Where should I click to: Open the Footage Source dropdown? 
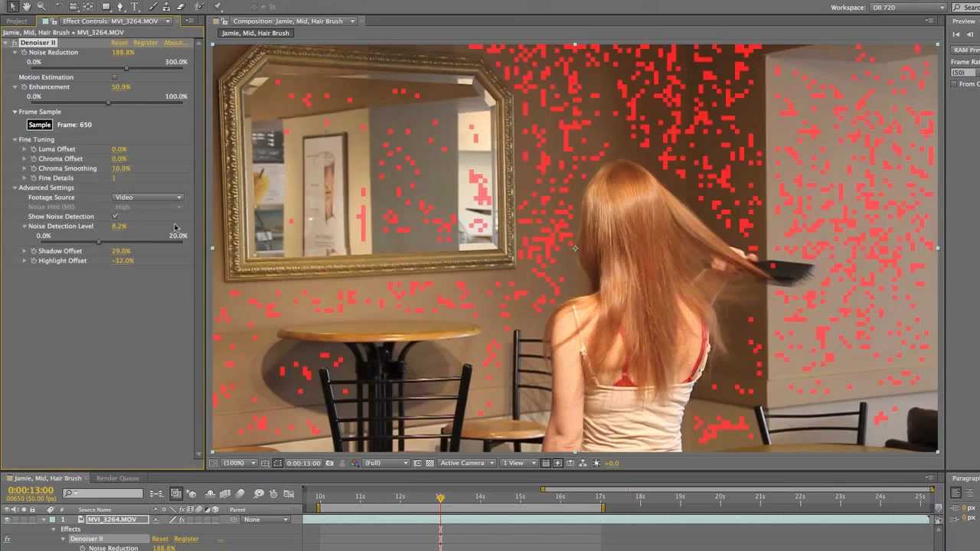pos(148,197)
